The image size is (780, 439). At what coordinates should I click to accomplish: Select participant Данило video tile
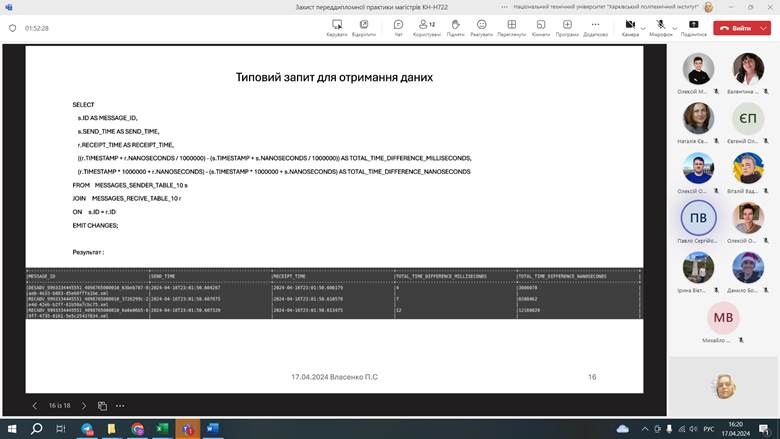pyautogui.click(x=748, y=267)
